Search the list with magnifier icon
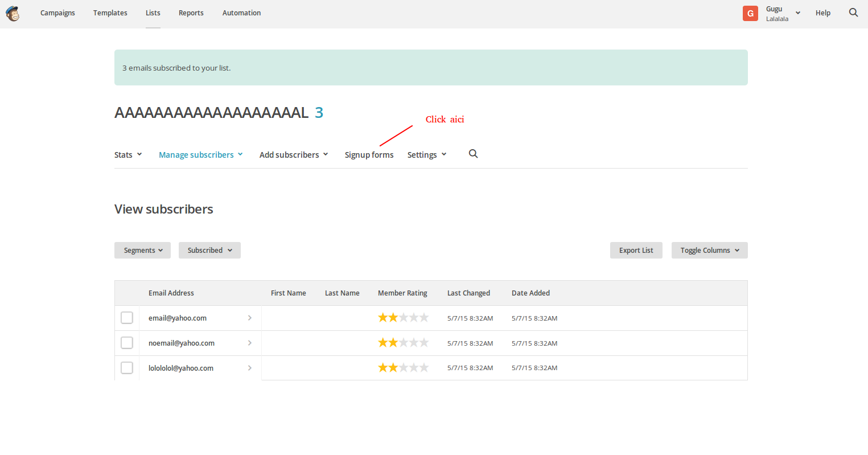868x455 pixels. (473, 154)
